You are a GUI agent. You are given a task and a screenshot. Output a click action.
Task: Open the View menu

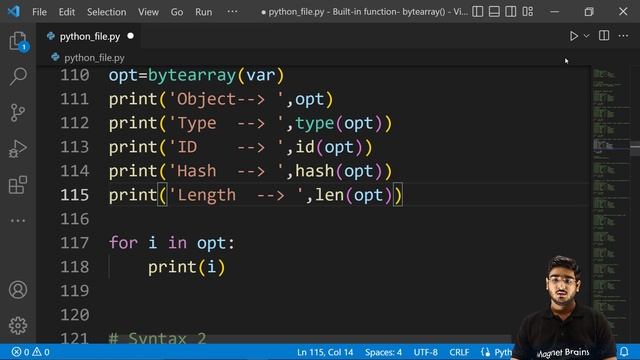point(148,12)
